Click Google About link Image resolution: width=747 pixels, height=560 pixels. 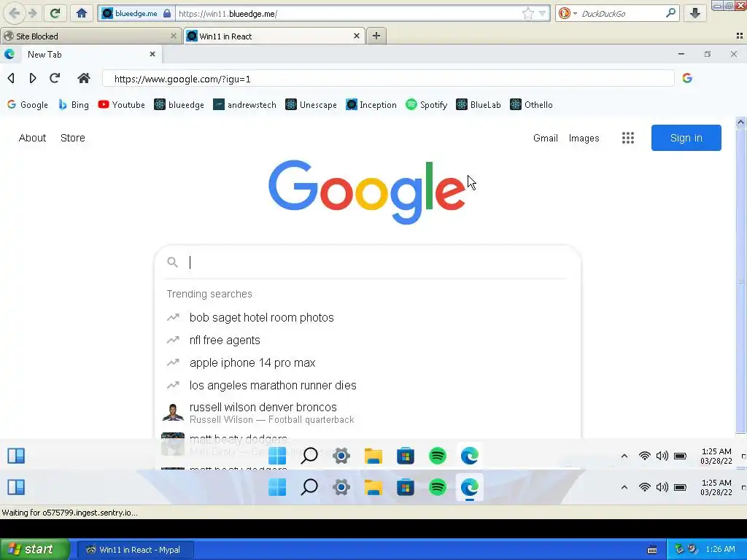click(32, 138)
